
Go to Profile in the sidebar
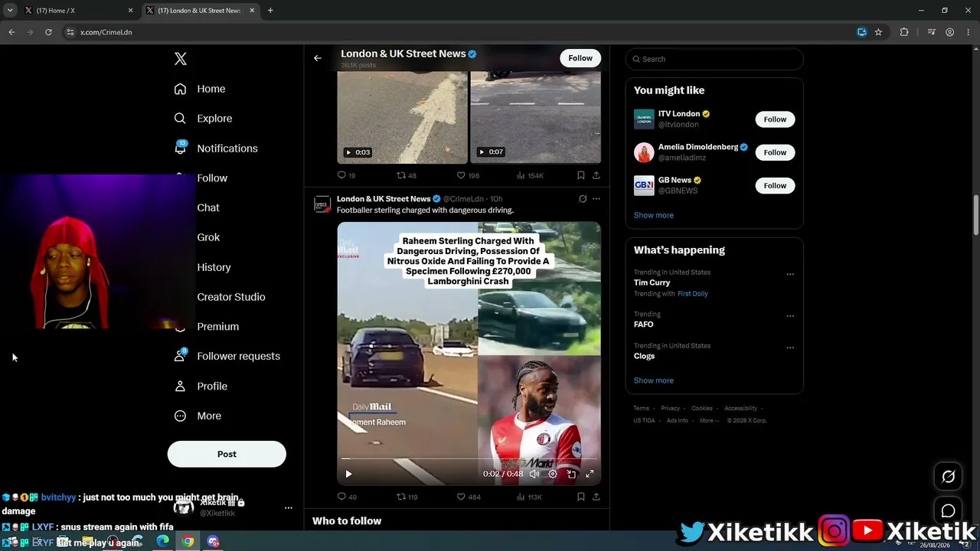(x=201, y=386)
